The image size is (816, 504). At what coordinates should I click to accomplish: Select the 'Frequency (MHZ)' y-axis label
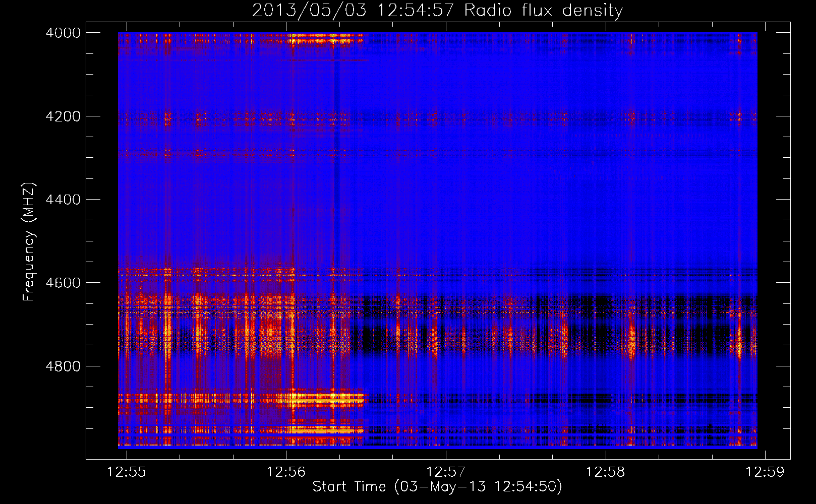[29, 242]
